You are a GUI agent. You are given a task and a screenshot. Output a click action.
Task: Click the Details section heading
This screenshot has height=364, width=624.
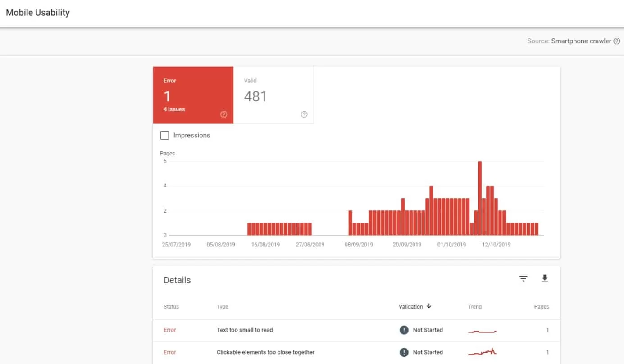point(177,280)
